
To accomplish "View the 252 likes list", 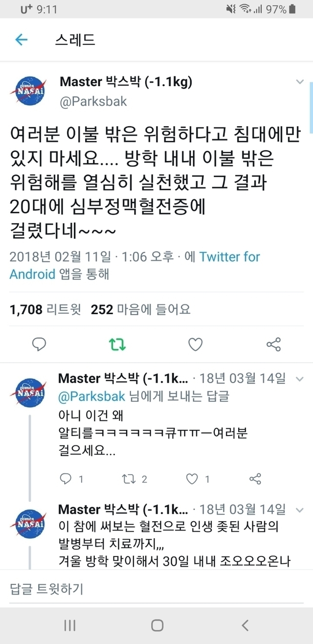I will point(140,309).
